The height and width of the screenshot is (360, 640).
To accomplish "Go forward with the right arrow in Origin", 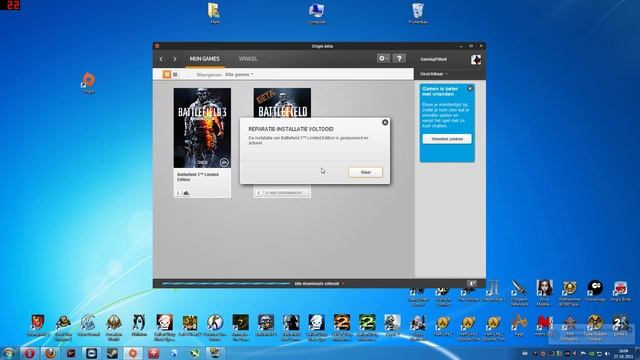I will (175, 59).
